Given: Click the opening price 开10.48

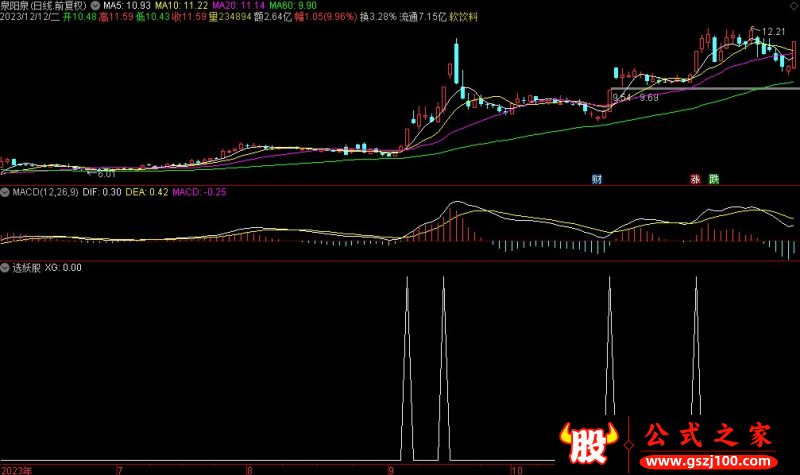Looking at the screenshot, I should pos(80,17).
